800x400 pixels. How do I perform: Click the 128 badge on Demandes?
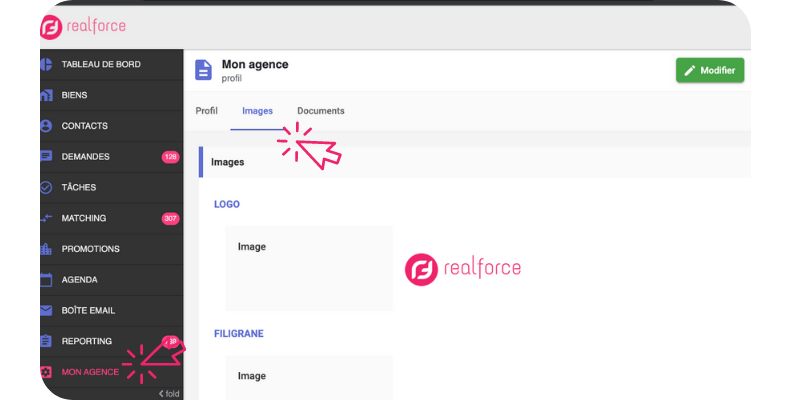pos(170,157)
